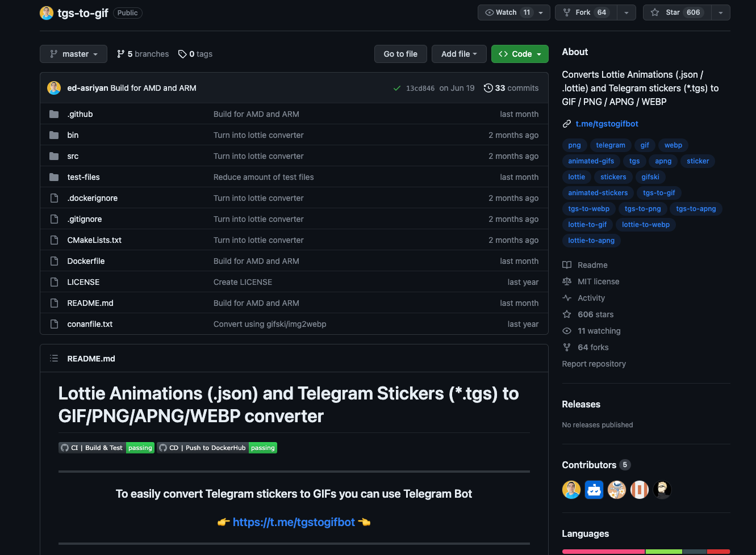Screen dimensions: 756x555
Task: Click the Activity pulse icon
Action: pyautogui.click(x=567, y=298)
